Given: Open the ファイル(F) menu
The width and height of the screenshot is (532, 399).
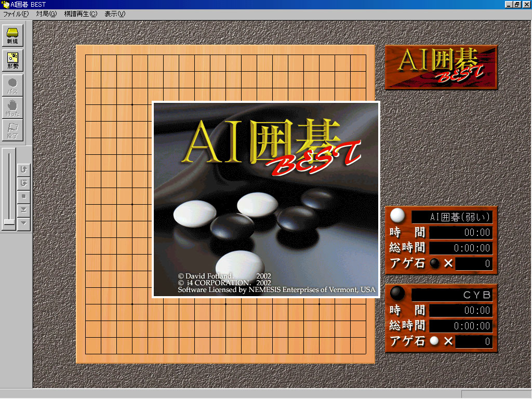Looking at the screenshot, I should point(16,14).
